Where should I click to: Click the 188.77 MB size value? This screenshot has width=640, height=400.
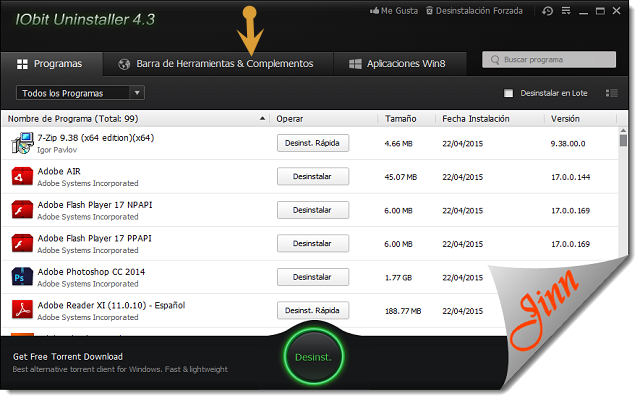pyautogui.click(x=403, y=311)
